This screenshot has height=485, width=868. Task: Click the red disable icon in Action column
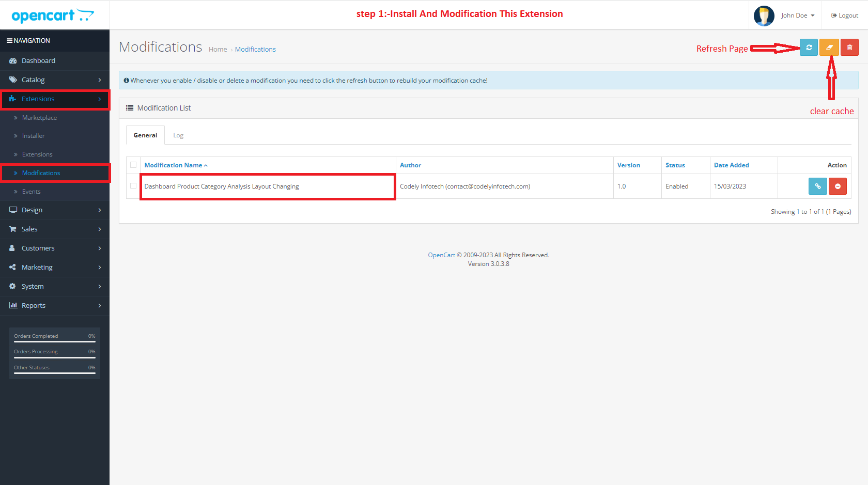838,186
